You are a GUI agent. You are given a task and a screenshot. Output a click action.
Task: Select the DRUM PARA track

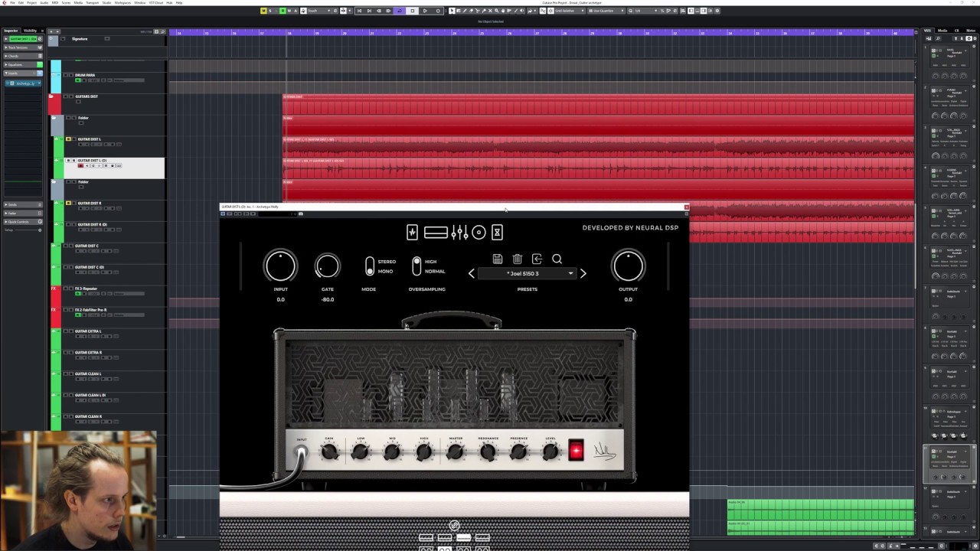point(85,75)
